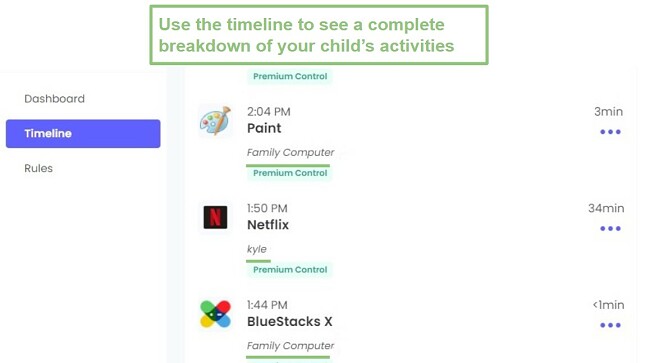
Task: Open three-dot options for BlueStacks X entry
Action: point(610,325)
